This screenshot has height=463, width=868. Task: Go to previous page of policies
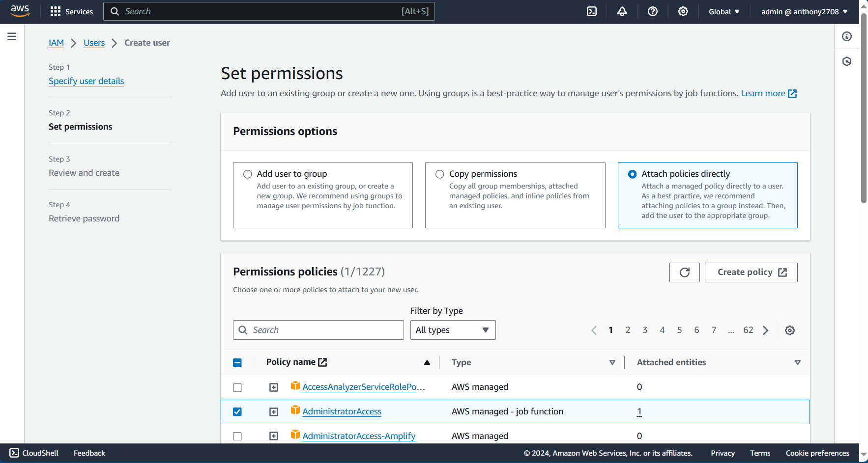point(594,330)
